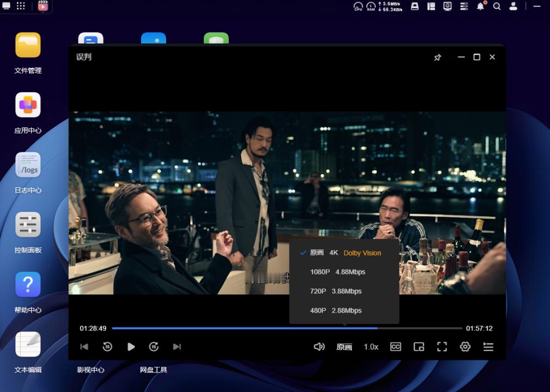Enable picture-in-picture mode
The height and width of the screenshot is (392, 550).
[x=419, y=346]
